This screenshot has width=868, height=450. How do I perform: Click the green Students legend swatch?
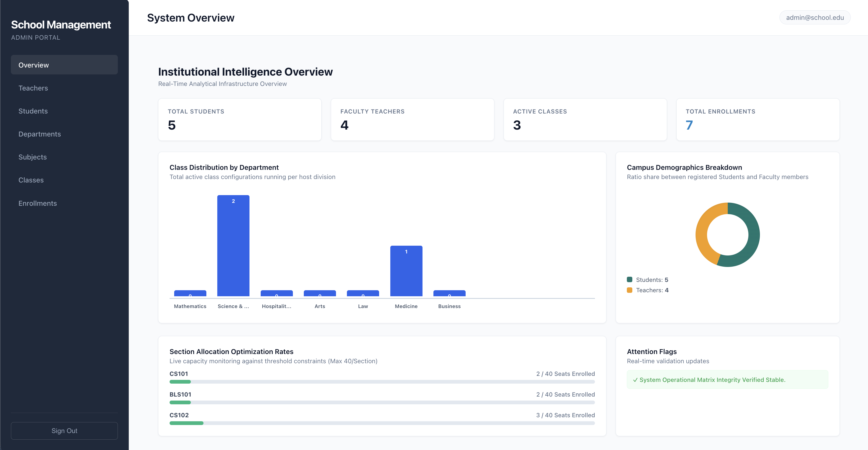tap(629, 280)
